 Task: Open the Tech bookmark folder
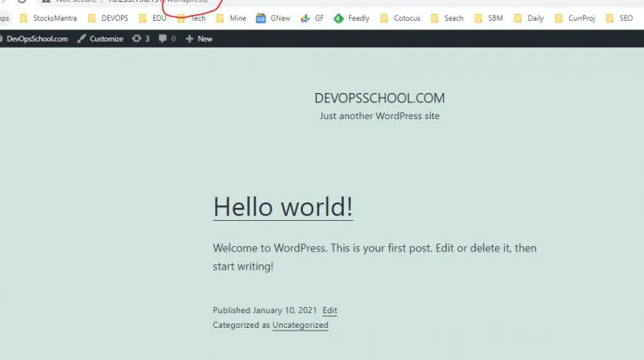click(x=191, y=18)
